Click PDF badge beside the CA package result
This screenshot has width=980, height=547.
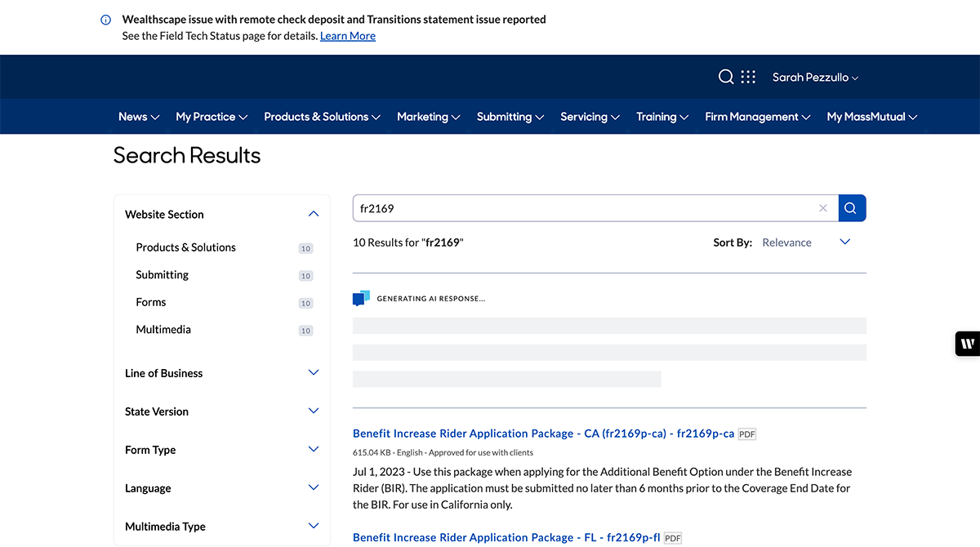746,434
